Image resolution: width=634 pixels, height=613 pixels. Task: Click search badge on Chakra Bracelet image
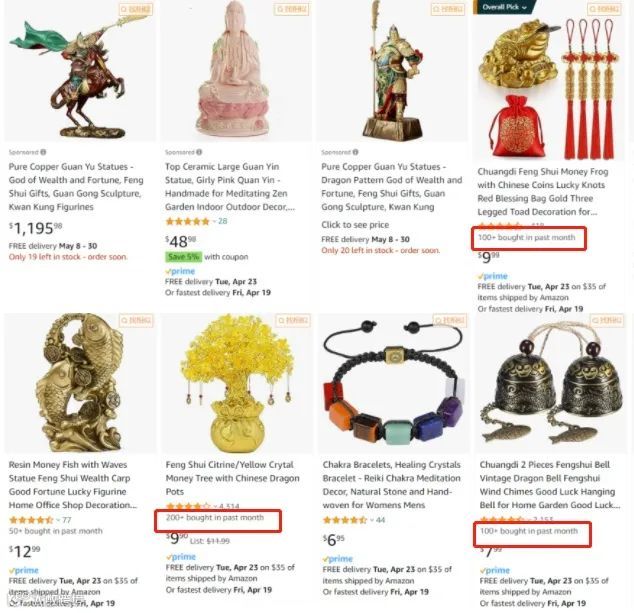450,321
